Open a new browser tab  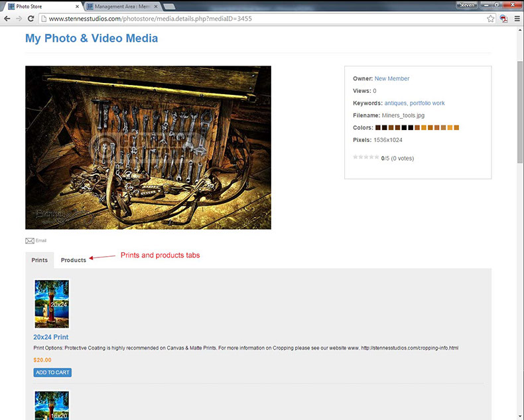pos(169,7)
